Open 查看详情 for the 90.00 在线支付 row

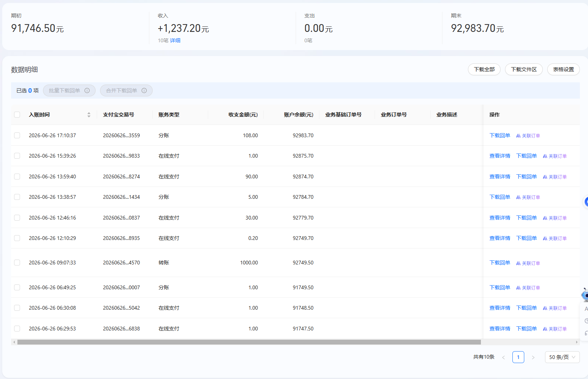(500, 177)
